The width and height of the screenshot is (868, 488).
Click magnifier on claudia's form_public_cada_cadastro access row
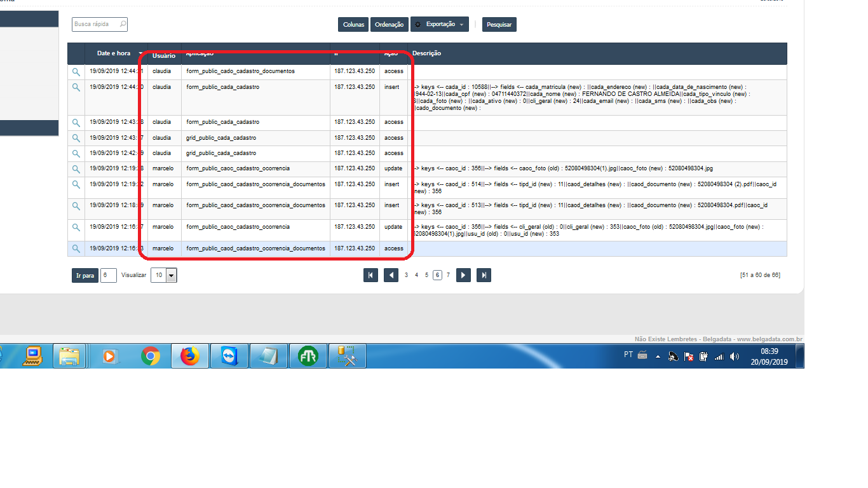76,123
